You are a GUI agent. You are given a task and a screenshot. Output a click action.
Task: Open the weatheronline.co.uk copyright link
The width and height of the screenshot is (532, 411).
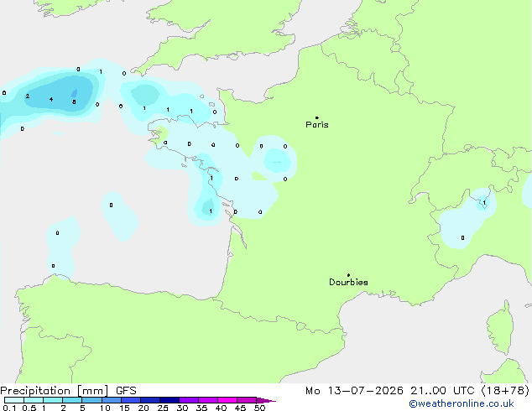coord(462,403)
